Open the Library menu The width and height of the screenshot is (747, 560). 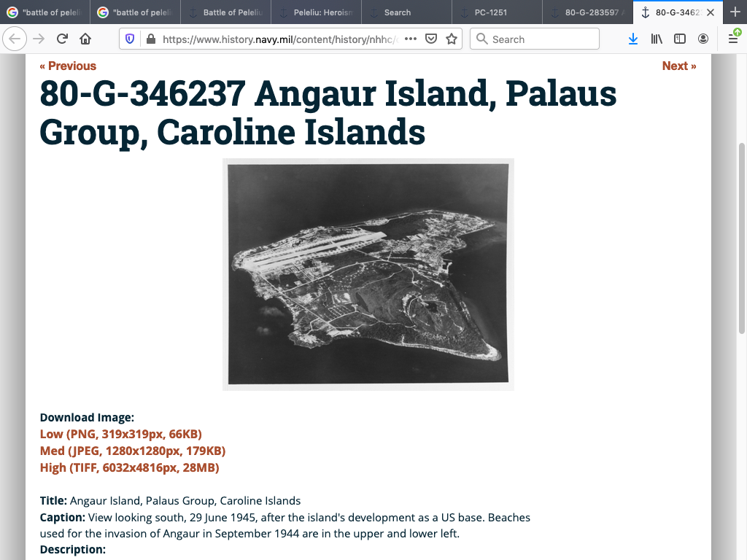click(657, 39)
